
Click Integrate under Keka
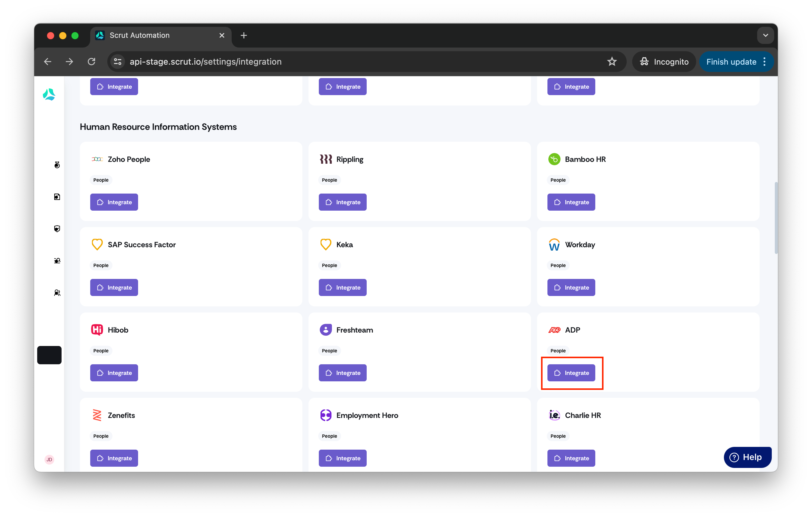tap(342, 287)
